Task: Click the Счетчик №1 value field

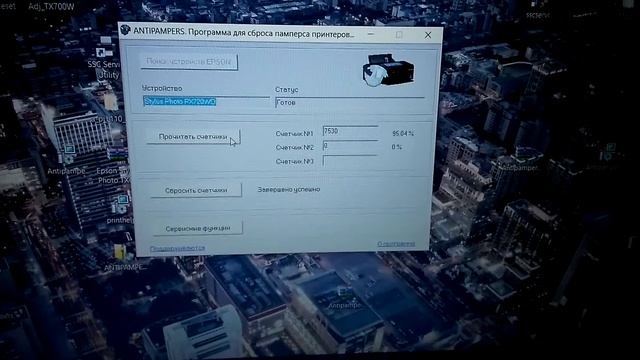Action: click(x=350, y=131)
